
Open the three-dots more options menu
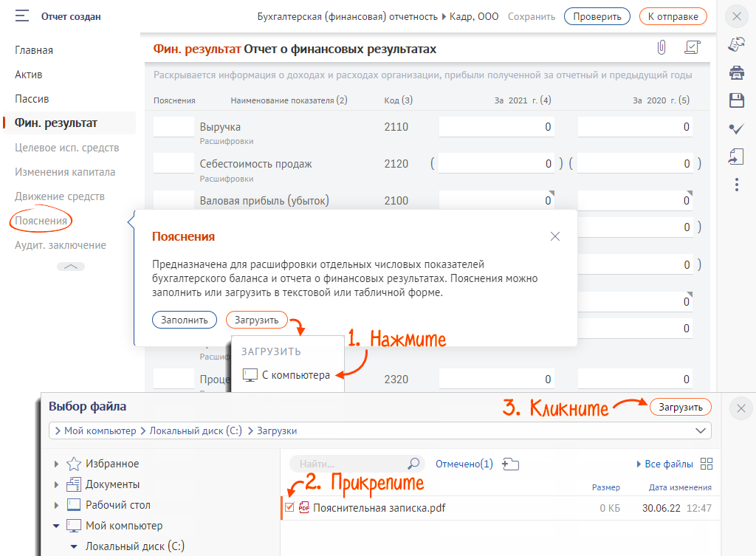[x=736, y=184]
